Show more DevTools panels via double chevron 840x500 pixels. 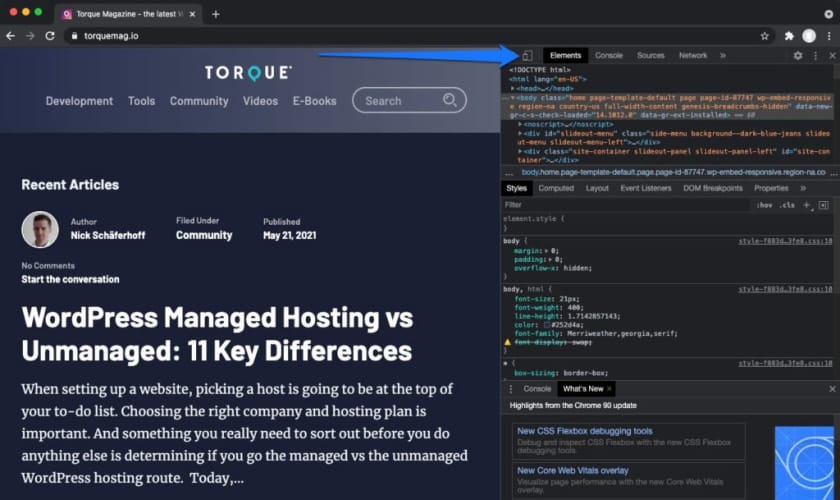(723, 55)
